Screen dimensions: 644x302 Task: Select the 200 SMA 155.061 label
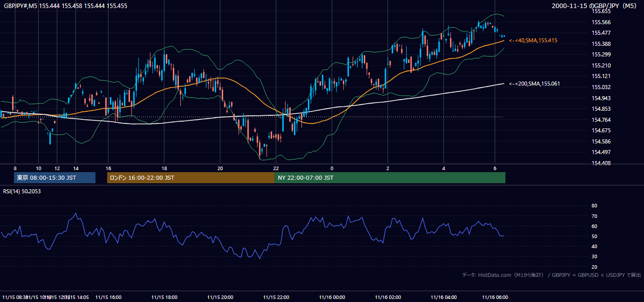(534, 84)
